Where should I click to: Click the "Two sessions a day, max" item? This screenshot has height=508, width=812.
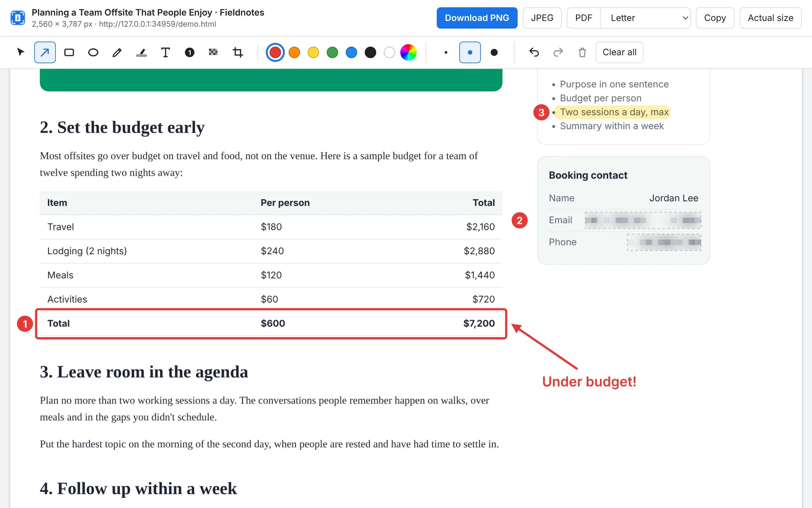614,112
